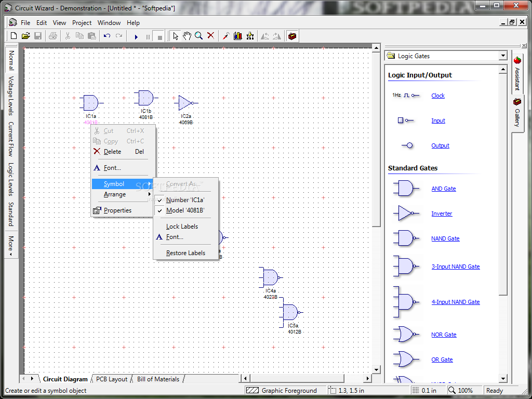Toggle the Number 'IC1a' label option
The image size is (532, 399).
(x=185, y=200)
